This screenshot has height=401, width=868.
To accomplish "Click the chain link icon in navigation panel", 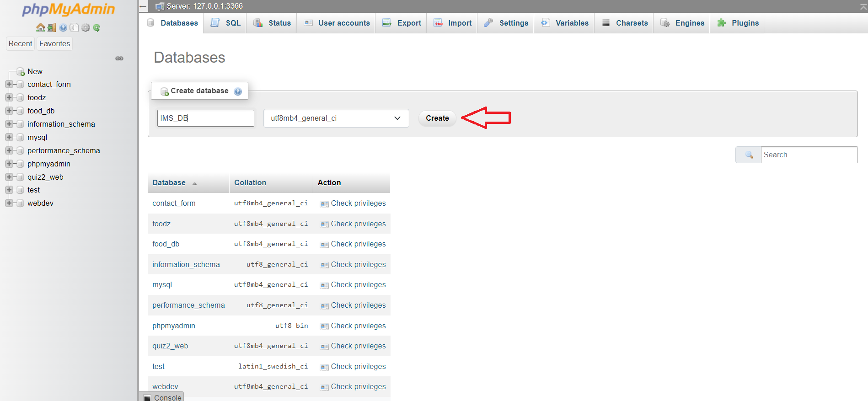I will click(x=119, y=59).
